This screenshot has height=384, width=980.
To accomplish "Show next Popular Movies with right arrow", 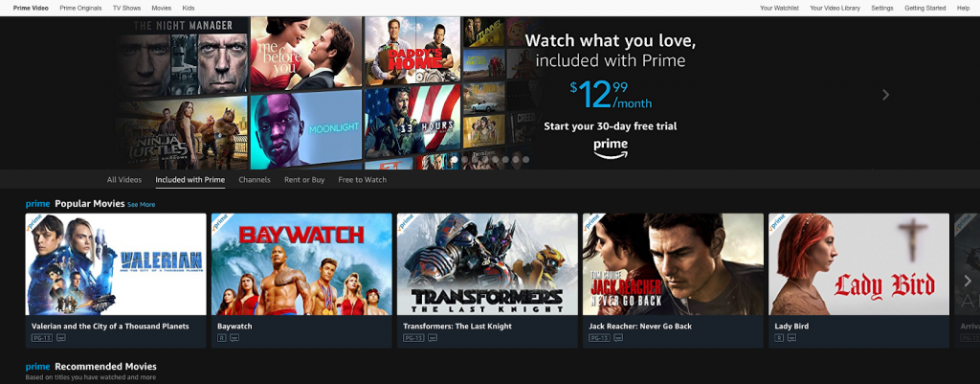I will pyautogui.click(x=968, y=281).
